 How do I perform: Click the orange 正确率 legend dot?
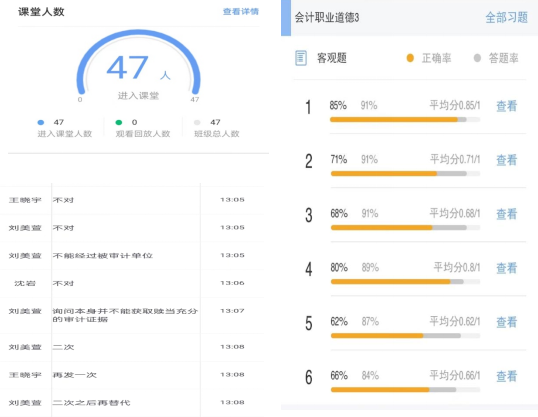410,58
